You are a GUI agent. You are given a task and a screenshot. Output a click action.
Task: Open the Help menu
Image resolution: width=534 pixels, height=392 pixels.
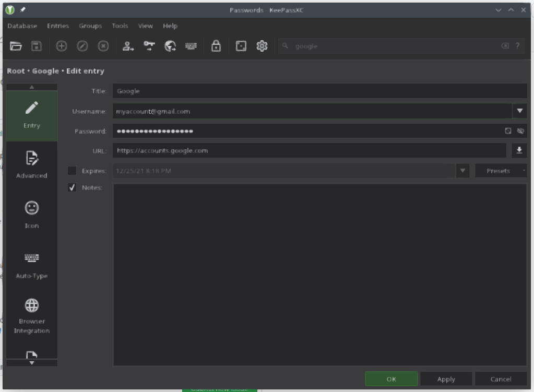pos(170,26)
